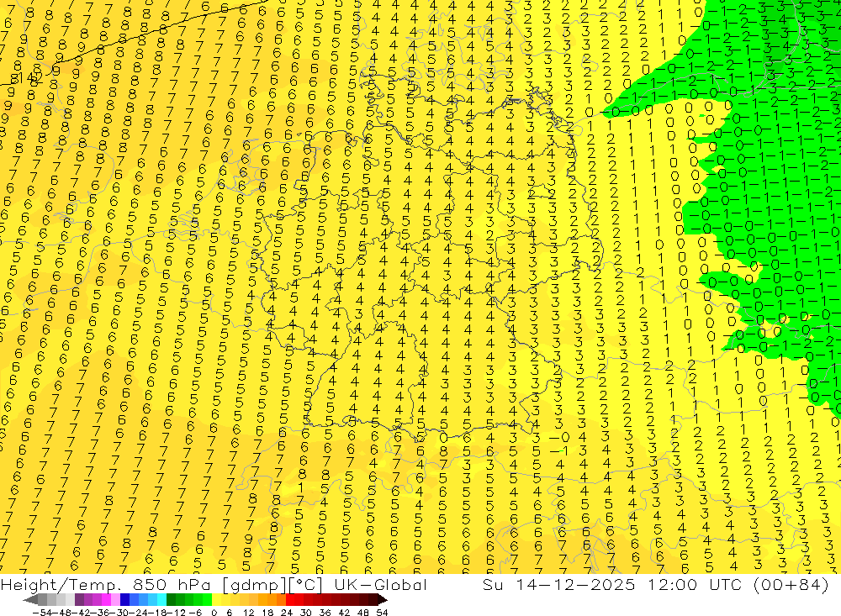Click the '[°C]' unit label
Viewport: 841px width, 616px height.
pyautogui.click(x=306, y=585)
